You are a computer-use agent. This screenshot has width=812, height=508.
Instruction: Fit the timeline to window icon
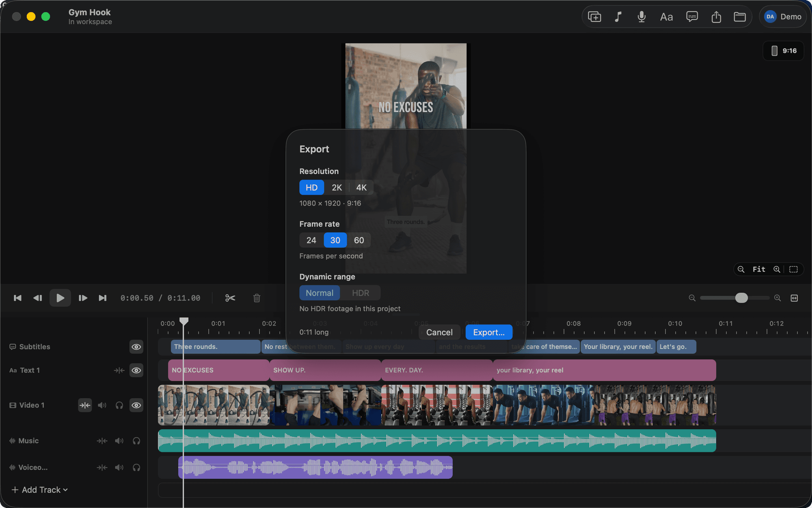[794, 298]
